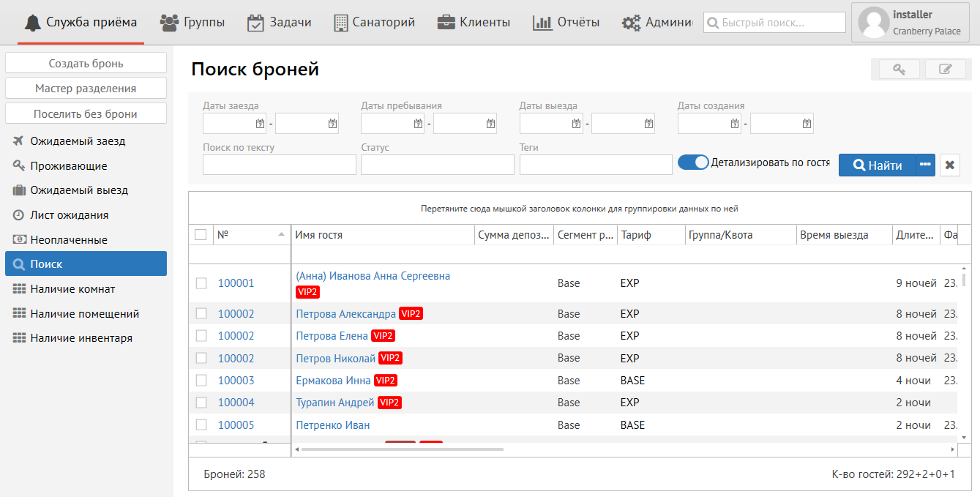Screen dimensions: 980x497
Task: Click the edit pencil icon button
Action: (946, 70)
